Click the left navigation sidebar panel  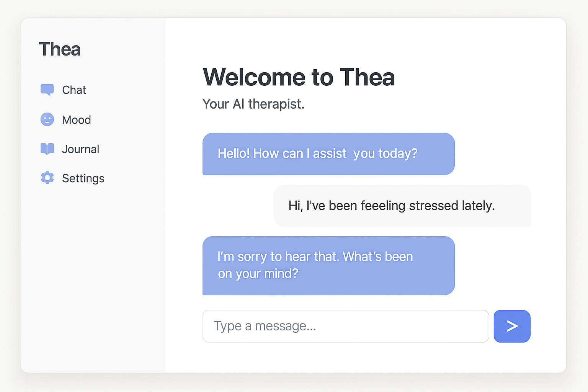coord(92,268)
